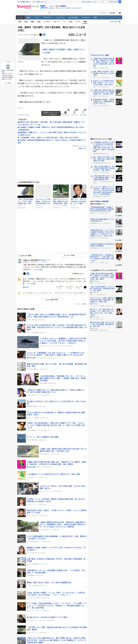Click the なるほど reaction face icon
This screenshot has height=644, width=138.
[67, 287]
